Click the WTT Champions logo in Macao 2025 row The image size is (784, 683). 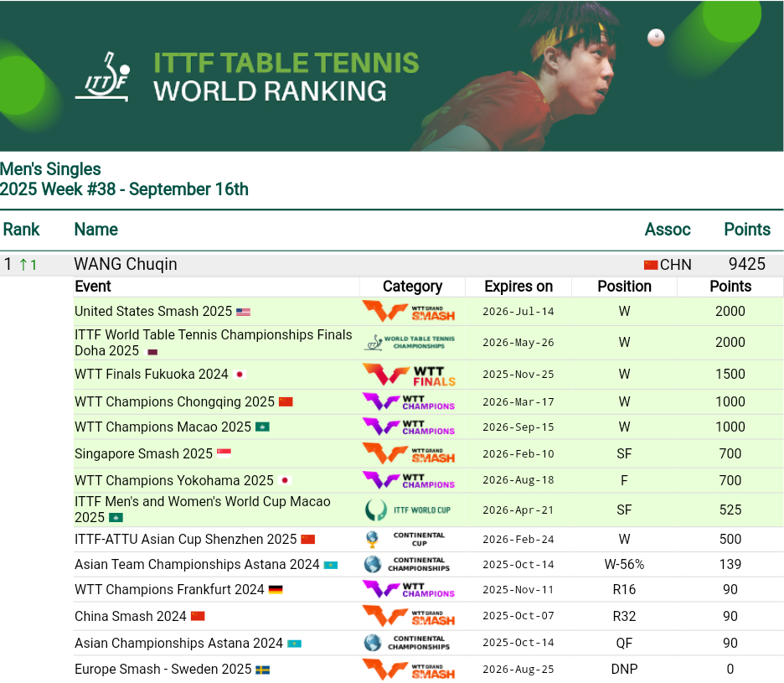coord(409,427)
